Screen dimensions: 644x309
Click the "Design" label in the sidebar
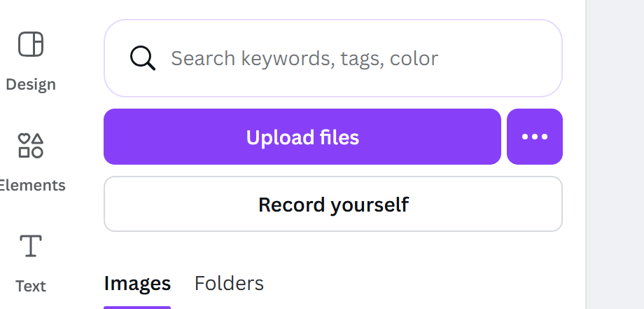pyautogui.click(x=30, y=85)
